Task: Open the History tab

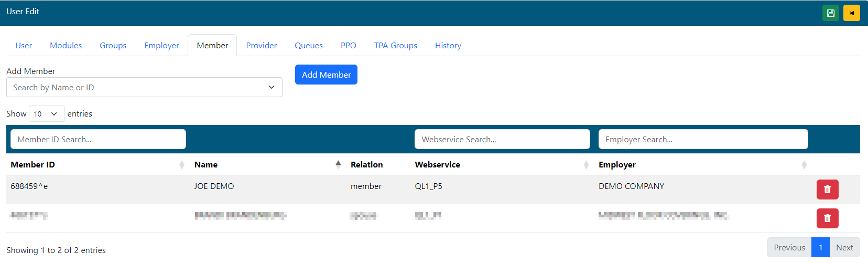Action: click(x=448, y=46)
